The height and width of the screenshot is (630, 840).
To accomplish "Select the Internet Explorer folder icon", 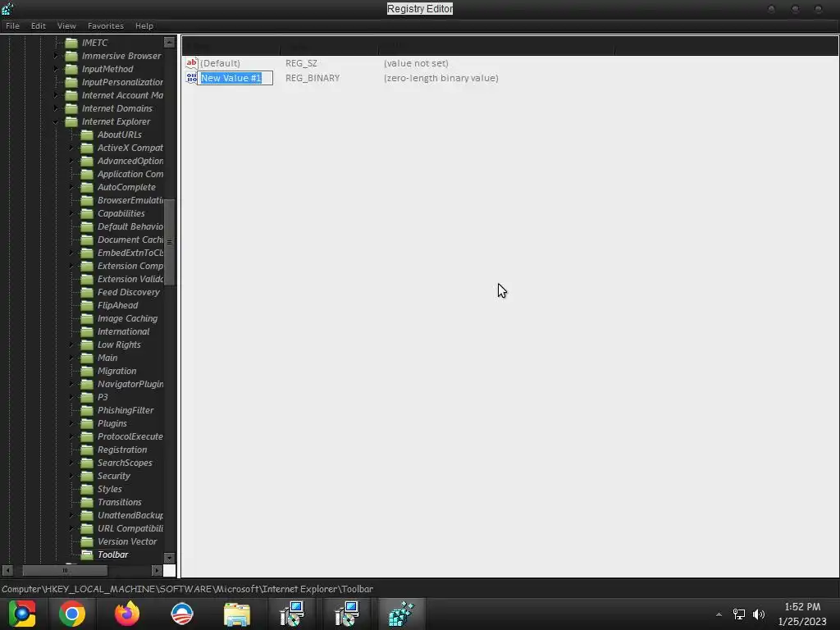I will (71, 121).
